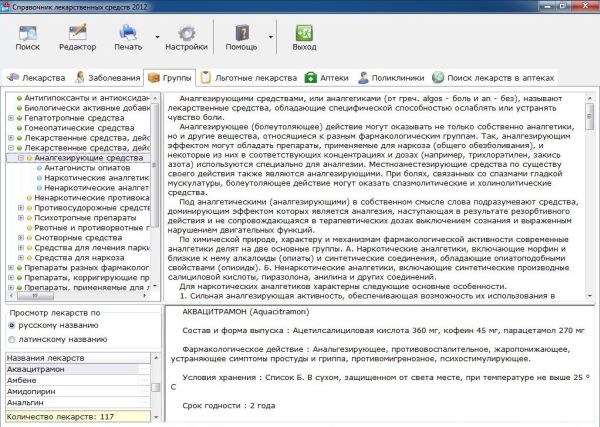Click the Количество лекарств: 117 status field

pyautogui.click(x=78, y=417)
